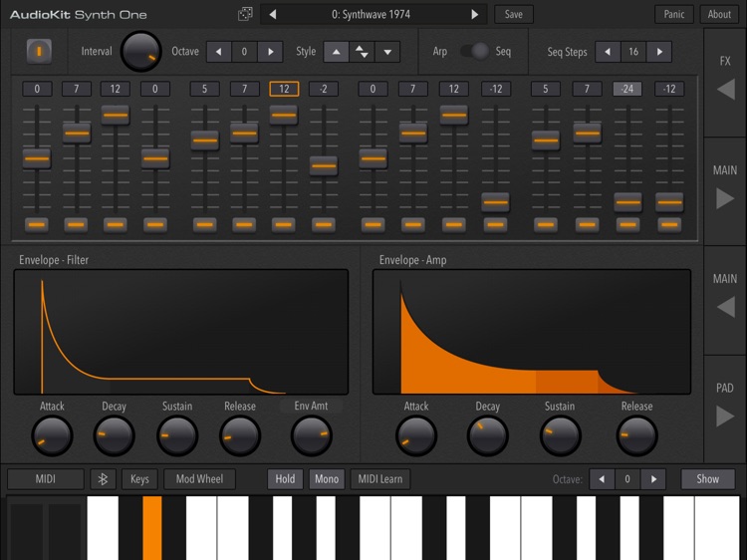Image resolution: width=747 pixels, height=560 pixels.
Task: Go to previous preset with left arrow
Action: point(273,14)
